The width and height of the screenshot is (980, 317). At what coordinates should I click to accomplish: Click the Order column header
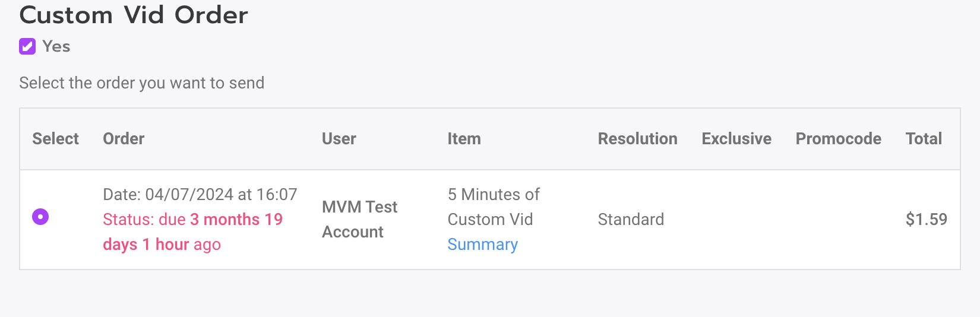coord(124,138)
